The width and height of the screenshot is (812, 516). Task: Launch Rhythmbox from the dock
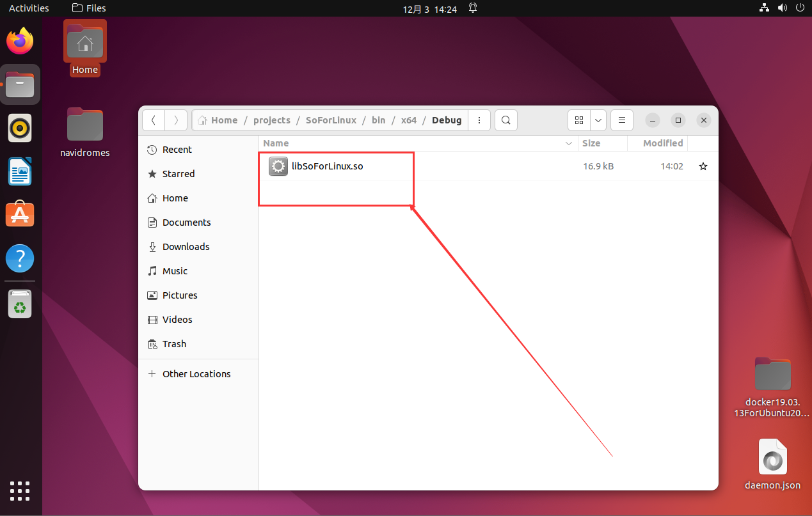tap(20, 129)
